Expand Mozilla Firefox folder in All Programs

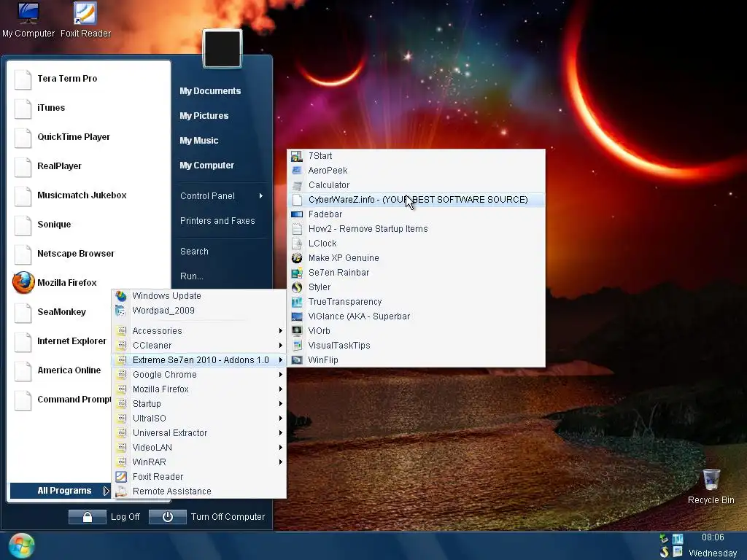point(199,389)
